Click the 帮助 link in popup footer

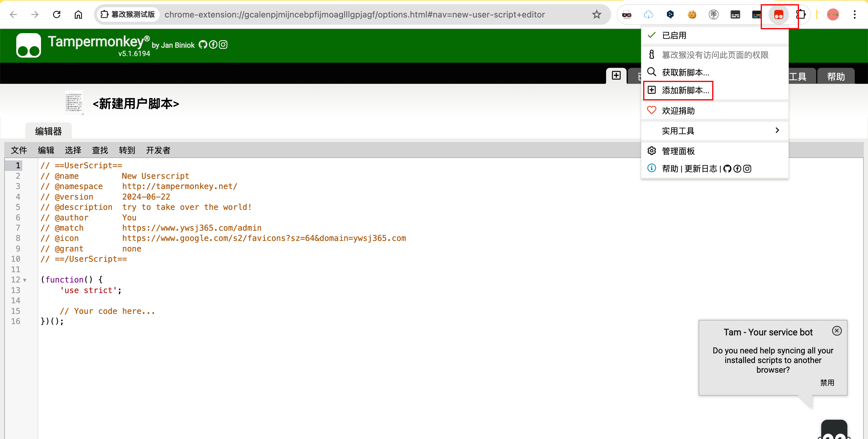670,169
